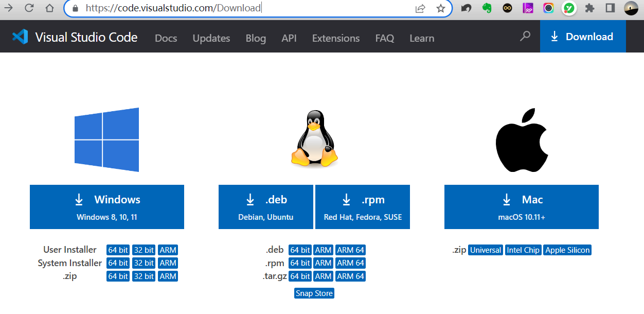
Task: Open the Docs menu item
Action: pos(166,38)
